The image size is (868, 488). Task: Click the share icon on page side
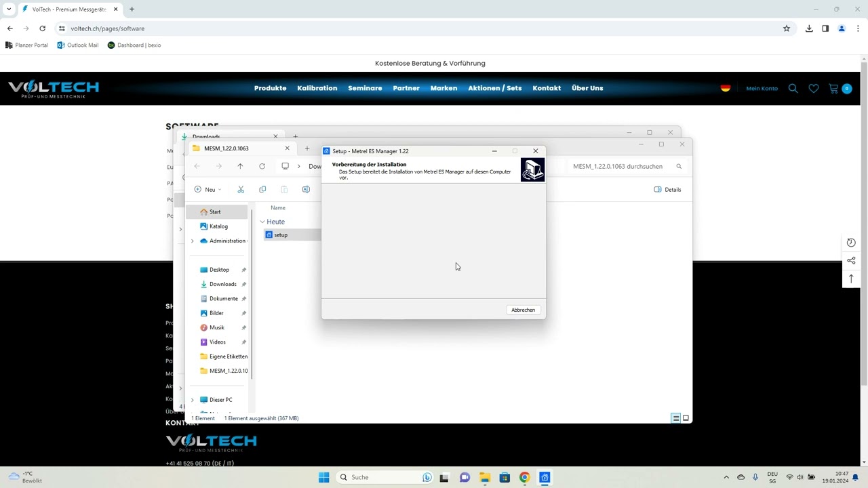click(x=851, y=261)
